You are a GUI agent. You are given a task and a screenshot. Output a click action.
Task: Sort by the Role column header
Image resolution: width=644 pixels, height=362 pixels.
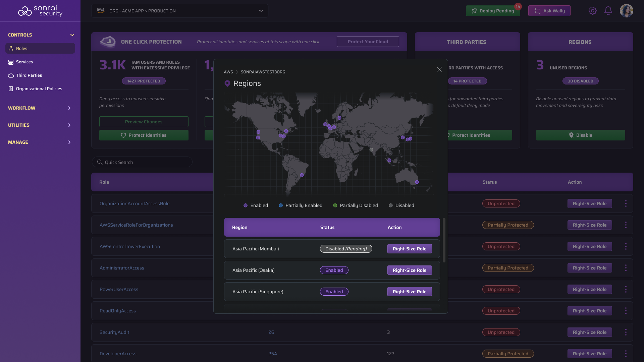(104, 182)
